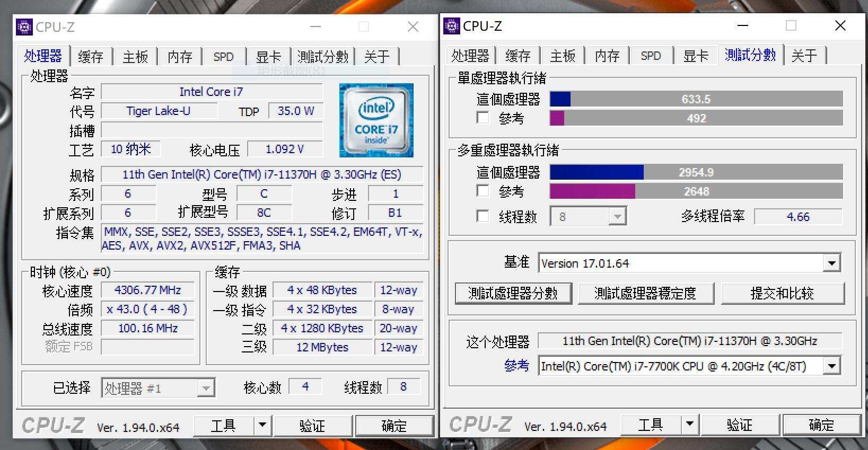The width and height of the screenshot is (868, 450).
Task: Click the empty 插槽 field
Action: tap(212, 130)
